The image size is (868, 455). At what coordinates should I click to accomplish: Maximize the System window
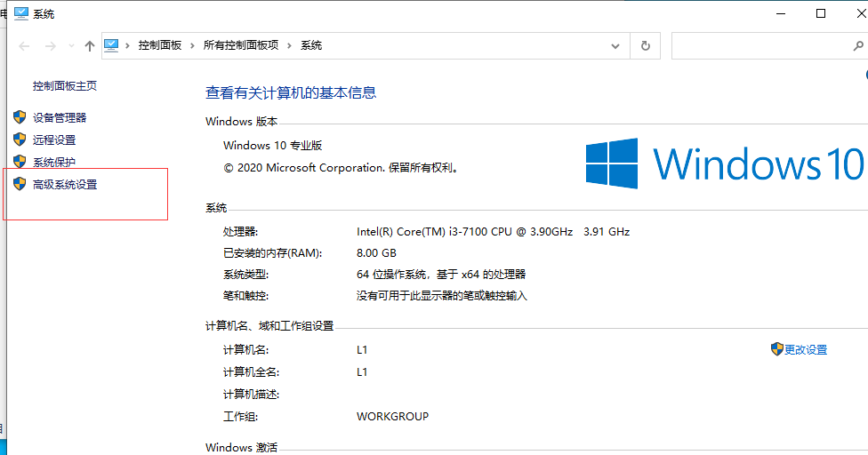click(821, 14)
